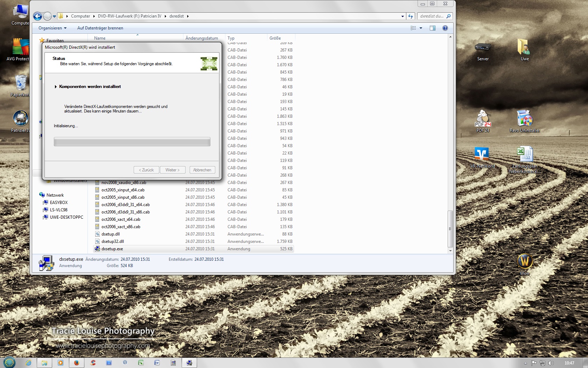
Task: Click the DirectX logo in setup dialog
Action: pos(209,63)
